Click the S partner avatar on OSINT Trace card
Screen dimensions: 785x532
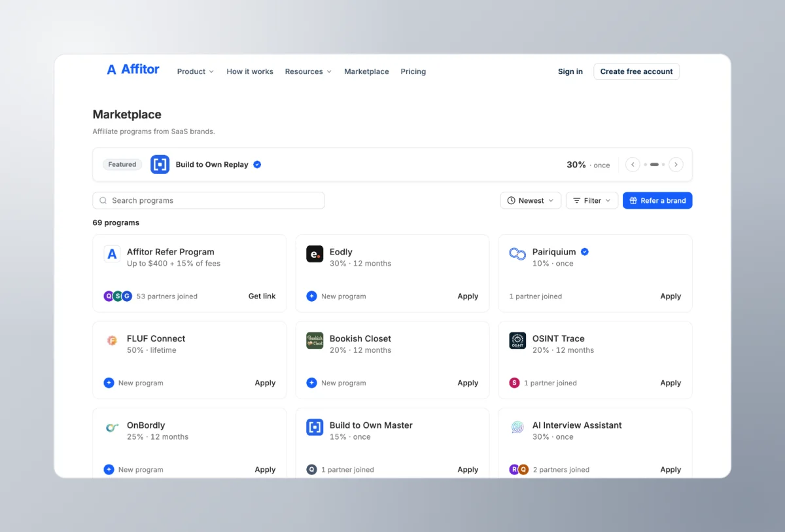pos(514,383)
